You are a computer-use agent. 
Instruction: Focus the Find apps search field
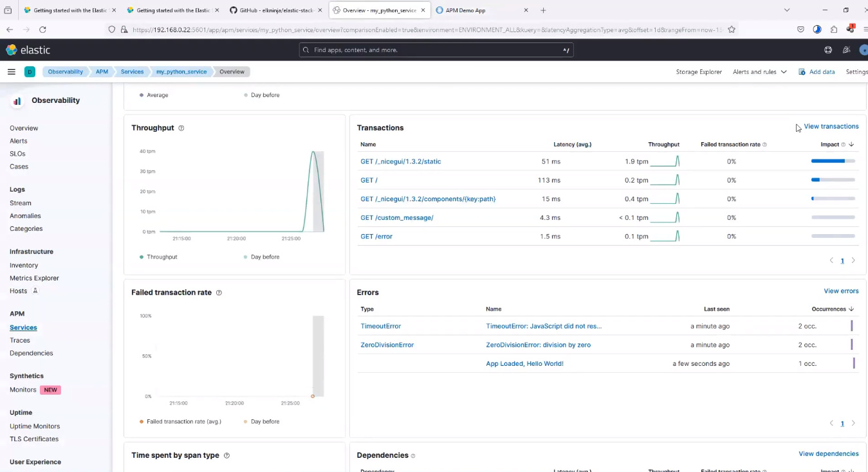(x=436, y=50)
